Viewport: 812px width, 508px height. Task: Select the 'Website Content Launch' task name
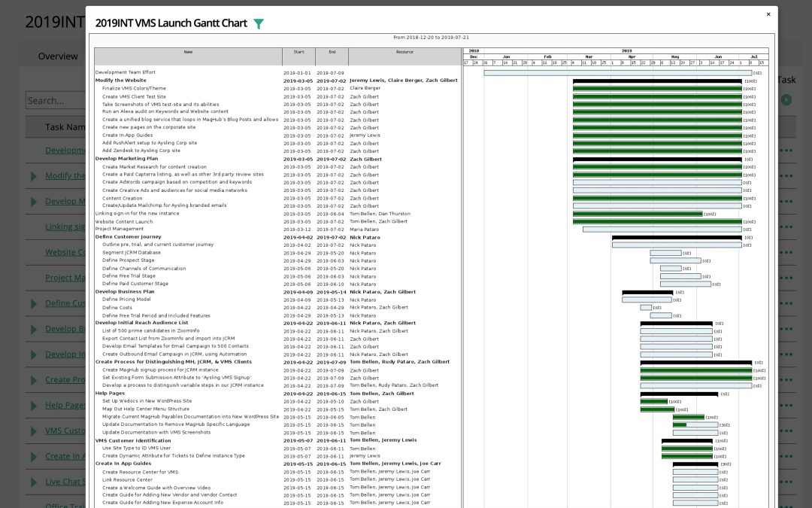pos(124,221)
